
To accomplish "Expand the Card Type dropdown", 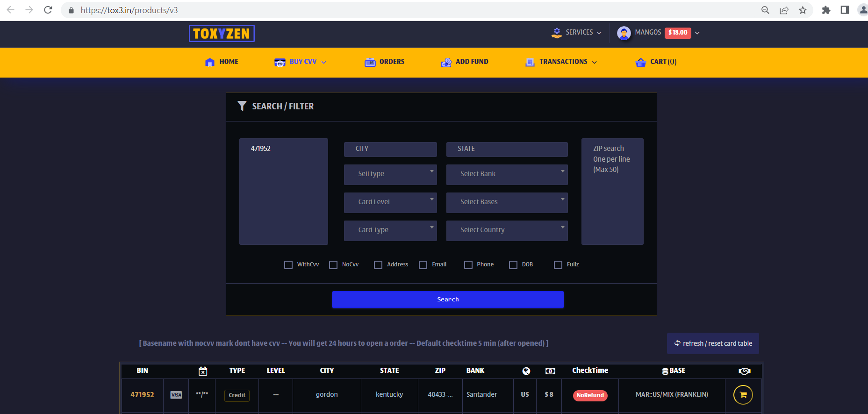I will [390, 230].
